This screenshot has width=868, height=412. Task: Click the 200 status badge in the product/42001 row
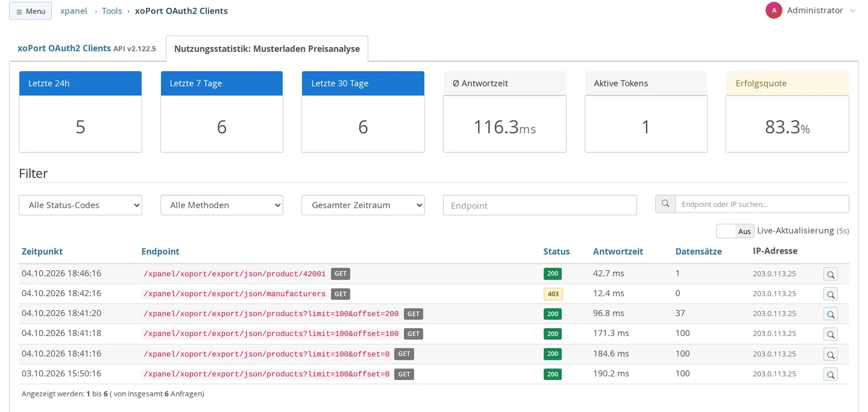(552, 274)
